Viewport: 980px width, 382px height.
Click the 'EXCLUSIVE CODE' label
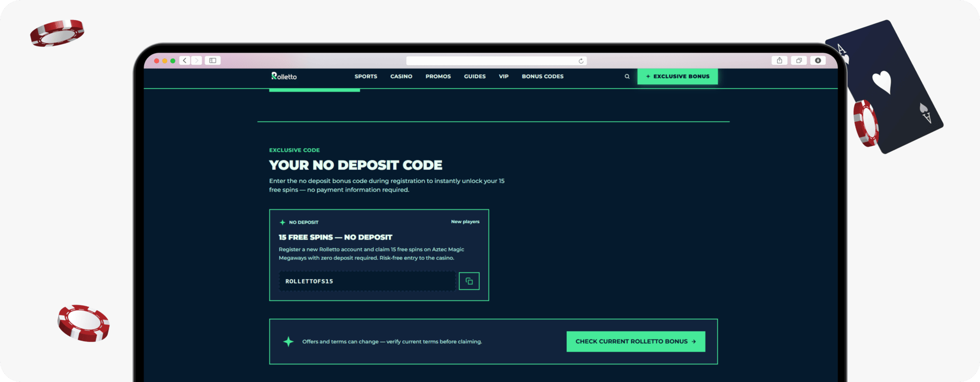(x=295, y=150)
